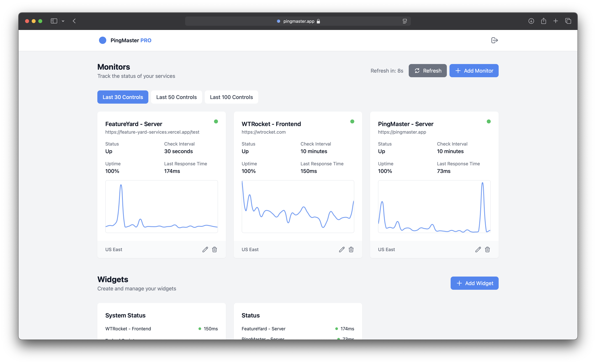Click US East label on PingMaster card
596x364 pixels.
(387, 249)
